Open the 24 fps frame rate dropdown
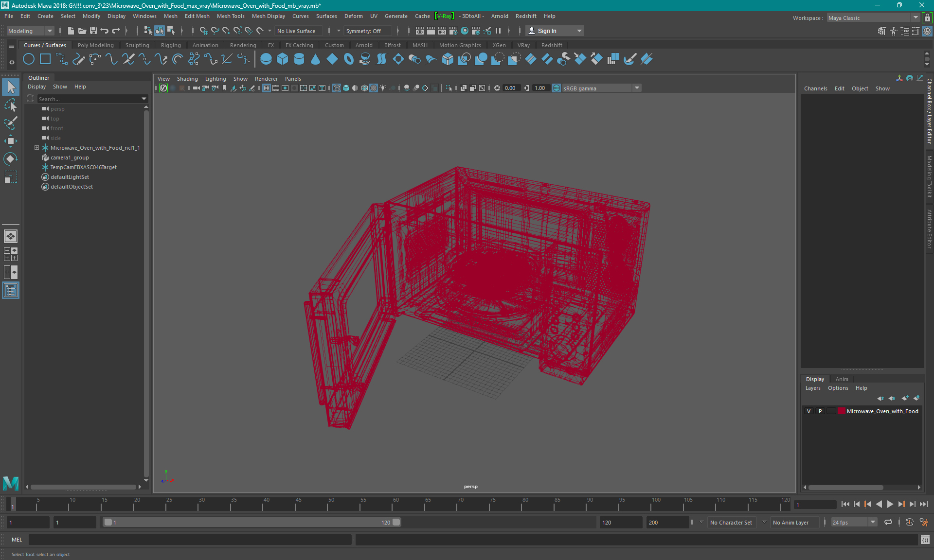This screenshot has height=560, width=934. pyautogui.click(x=854, y=523)
